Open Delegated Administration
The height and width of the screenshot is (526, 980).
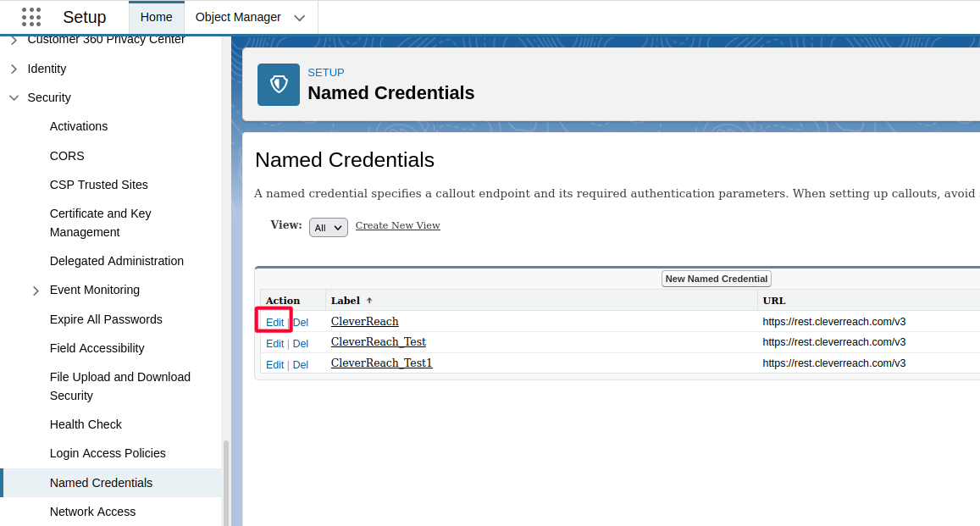coord(117,261)
